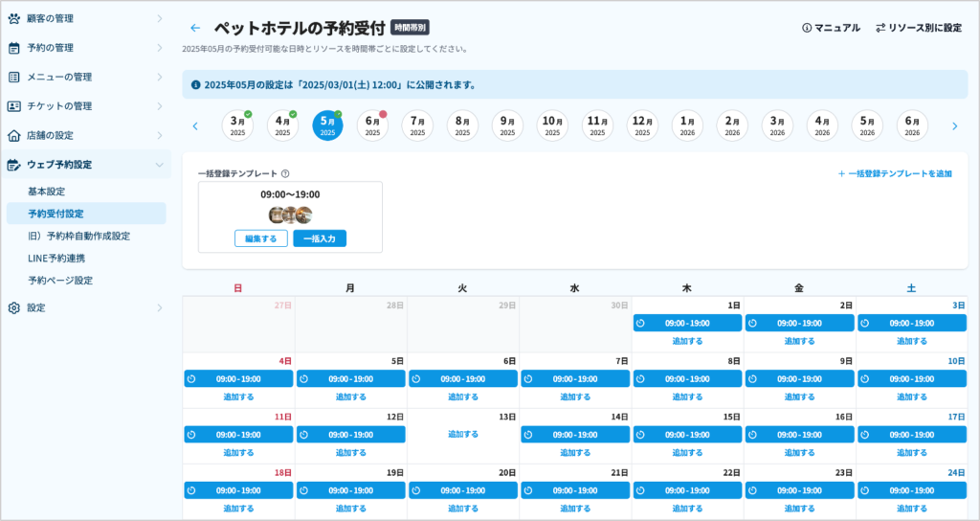Screen dimensions: 980x521
Task: Click the 予約の管理 calendar icon
Action: tap(13, 48)
